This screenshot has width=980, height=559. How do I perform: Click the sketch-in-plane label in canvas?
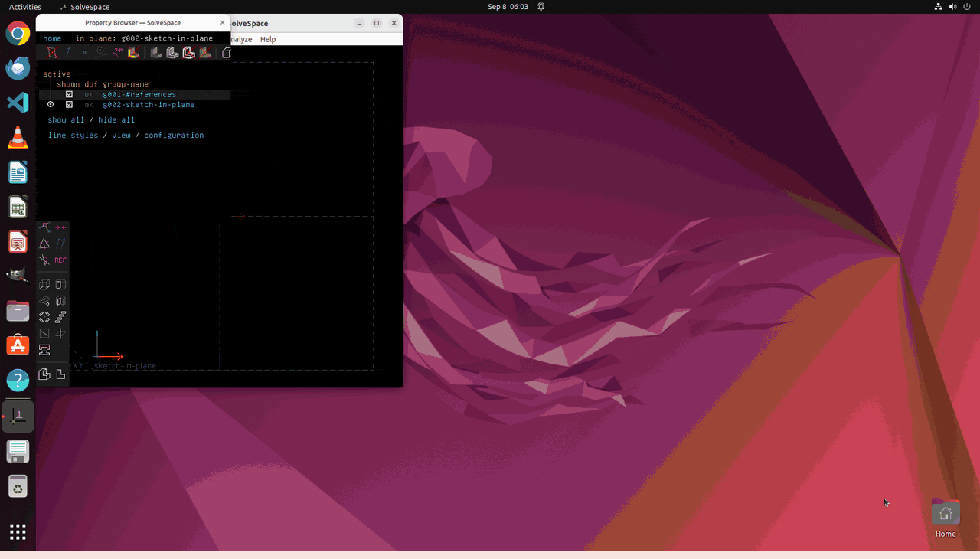pyautogui.click(x=125, y=366)
